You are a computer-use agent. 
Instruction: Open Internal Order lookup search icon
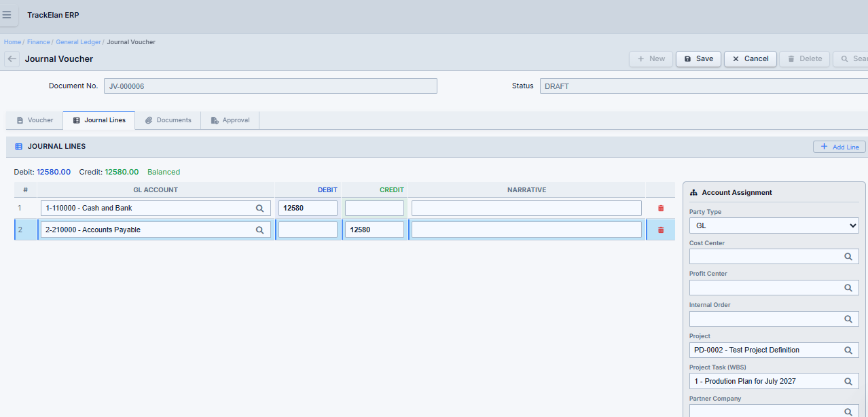coord(848,319)
